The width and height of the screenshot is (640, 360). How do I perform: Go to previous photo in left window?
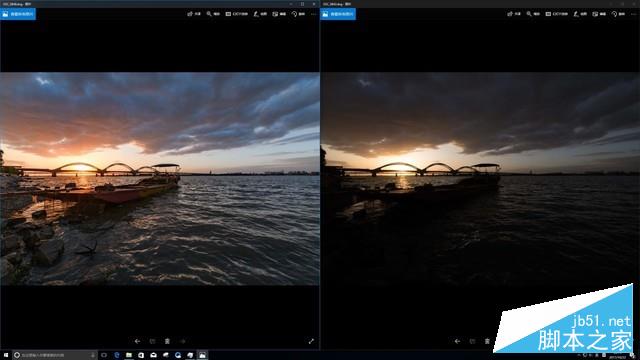[x=137, y=341]
